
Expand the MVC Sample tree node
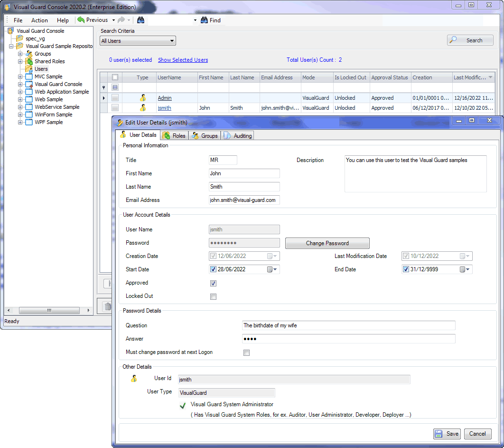(x=20, y=76)
